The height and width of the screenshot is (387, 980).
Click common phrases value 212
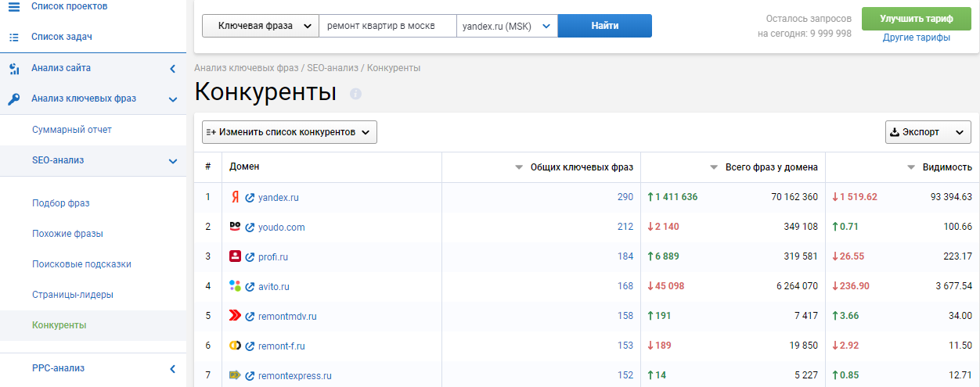tap(625, 227)
